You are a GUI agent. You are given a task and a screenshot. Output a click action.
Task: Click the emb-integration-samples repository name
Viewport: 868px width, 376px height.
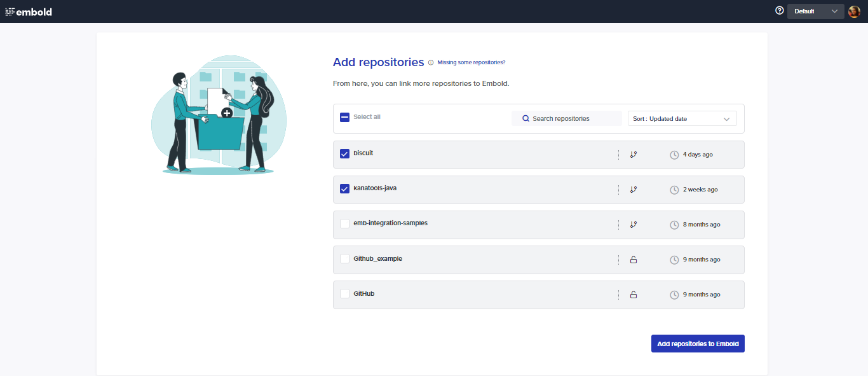click(x=391, y=223)
